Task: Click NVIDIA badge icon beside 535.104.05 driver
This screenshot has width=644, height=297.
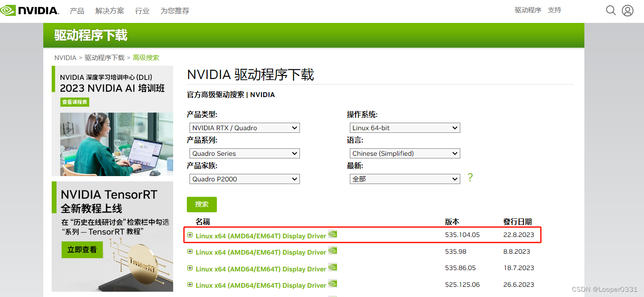Action: point(333,234)
